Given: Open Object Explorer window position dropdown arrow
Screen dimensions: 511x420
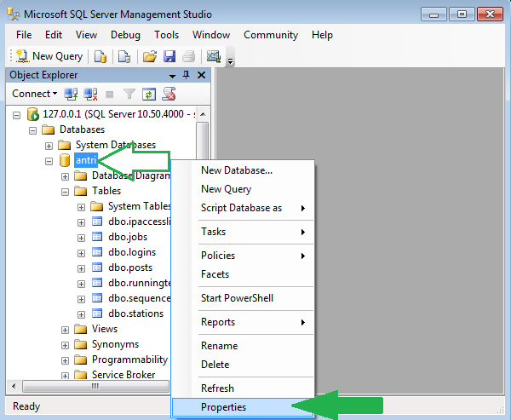Looking at the screenshot, I should click(172, 77).
